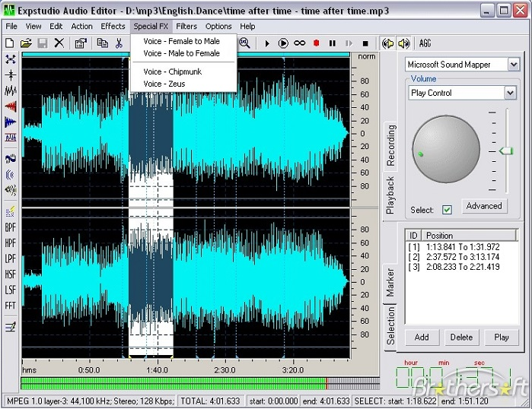Apply the BPF band-pass filter tool
Image resolution: width=532 pixels, height=409 pixels.
[11, 227]
